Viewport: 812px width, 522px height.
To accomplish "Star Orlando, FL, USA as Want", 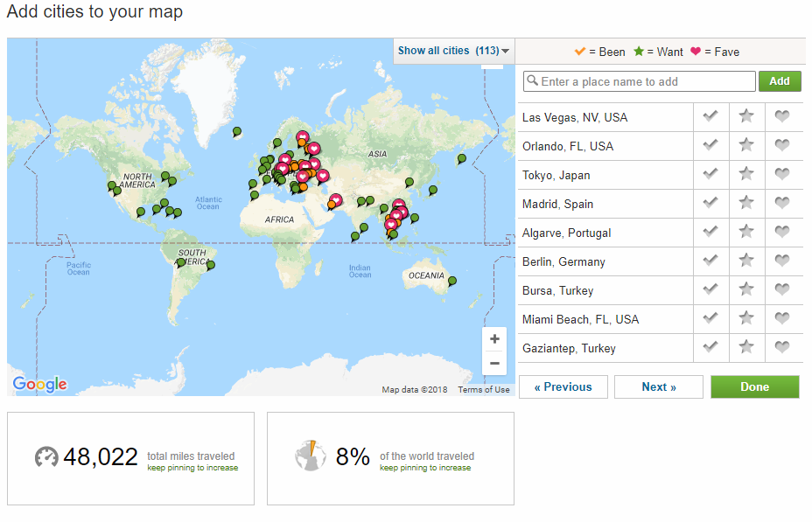I will point(746,145).
